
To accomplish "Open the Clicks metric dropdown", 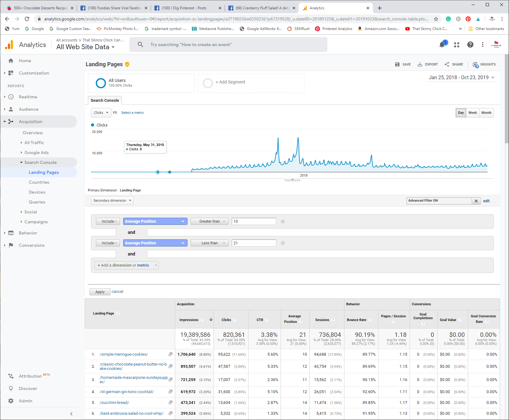I will [101, 113].
